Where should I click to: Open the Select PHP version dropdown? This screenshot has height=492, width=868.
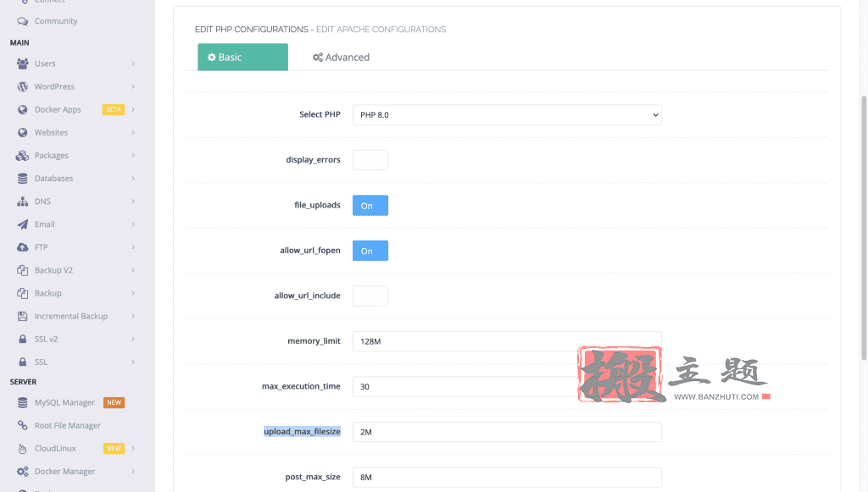507,115
